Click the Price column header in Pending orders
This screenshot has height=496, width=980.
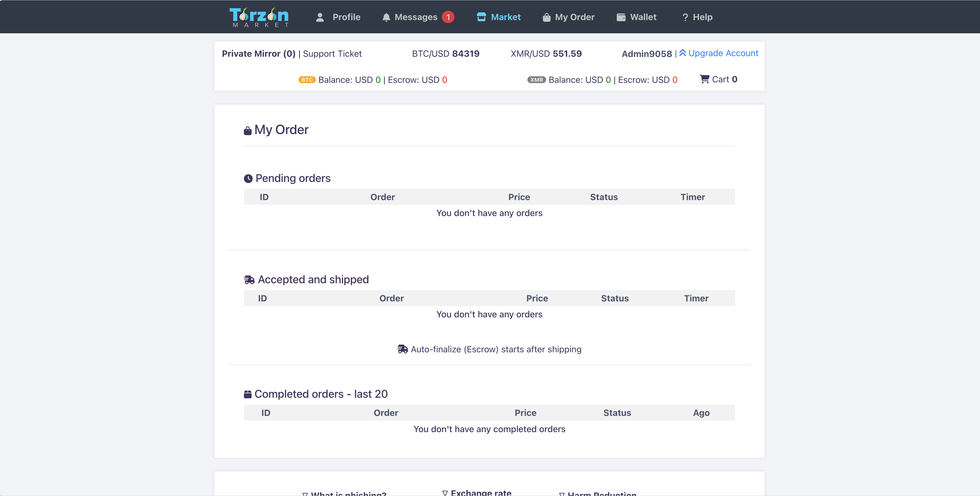(519, 197)
